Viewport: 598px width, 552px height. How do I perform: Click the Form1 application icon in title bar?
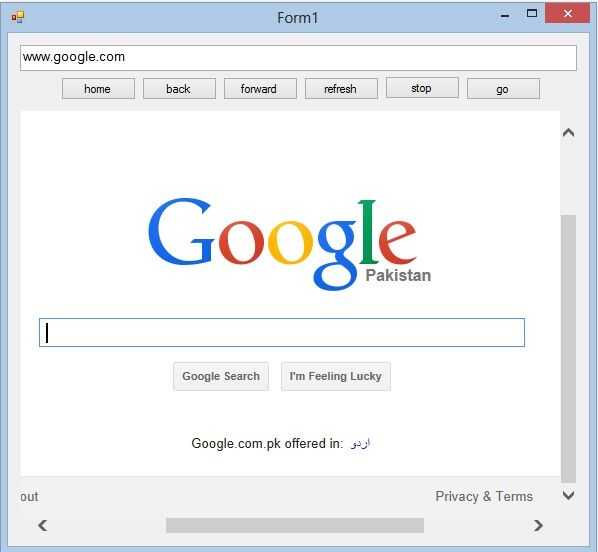point(18,17)
